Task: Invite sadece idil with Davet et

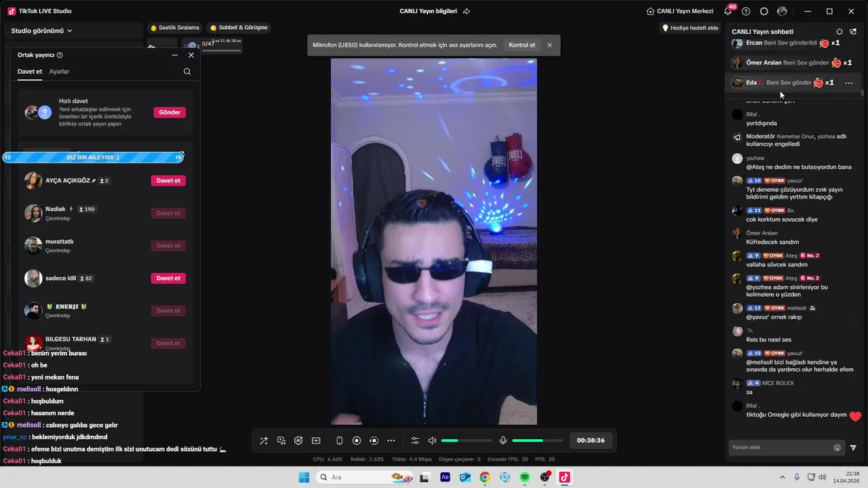Action: click(168, 278)
